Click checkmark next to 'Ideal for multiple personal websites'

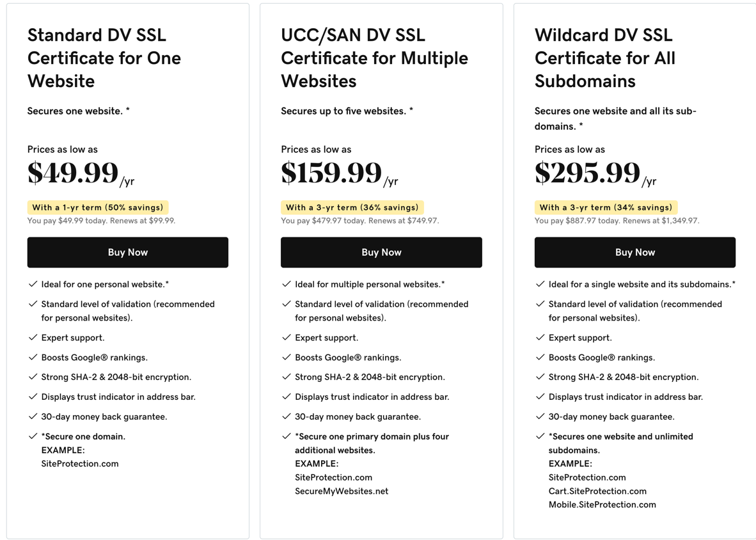287,284
